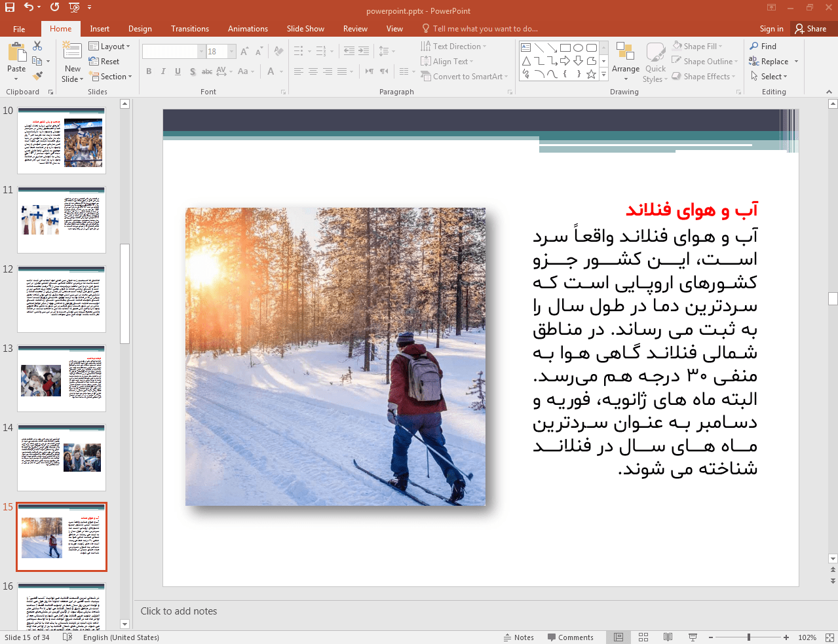Open the Text Direction dropdown
The height and width of the screenshot is (644, 838).
click(453, 46)
